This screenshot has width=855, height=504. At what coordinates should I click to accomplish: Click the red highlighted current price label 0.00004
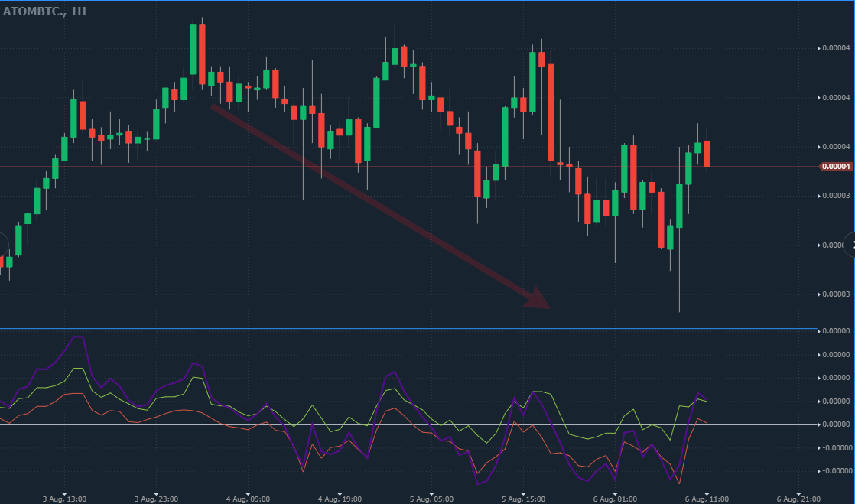(836, 167)
